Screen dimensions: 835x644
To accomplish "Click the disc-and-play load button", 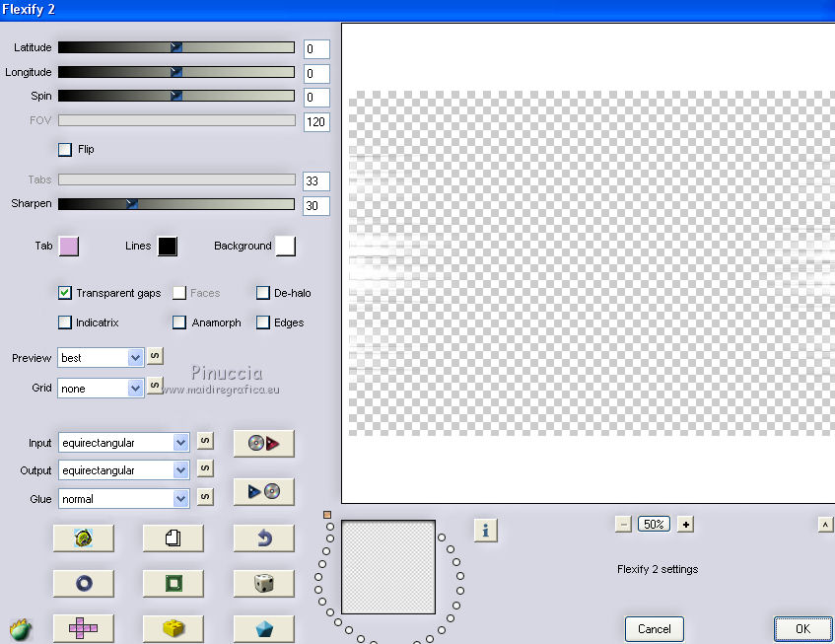I will click(263, 443).
